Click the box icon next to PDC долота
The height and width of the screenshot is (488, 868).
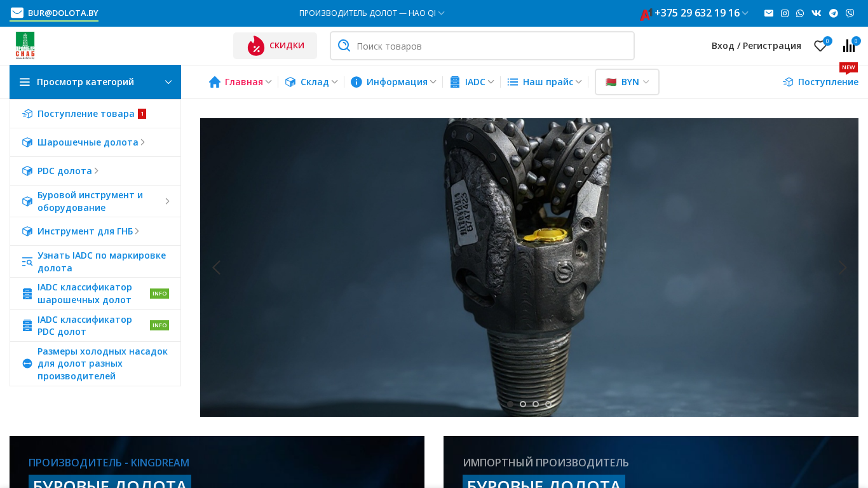(27, 171)
